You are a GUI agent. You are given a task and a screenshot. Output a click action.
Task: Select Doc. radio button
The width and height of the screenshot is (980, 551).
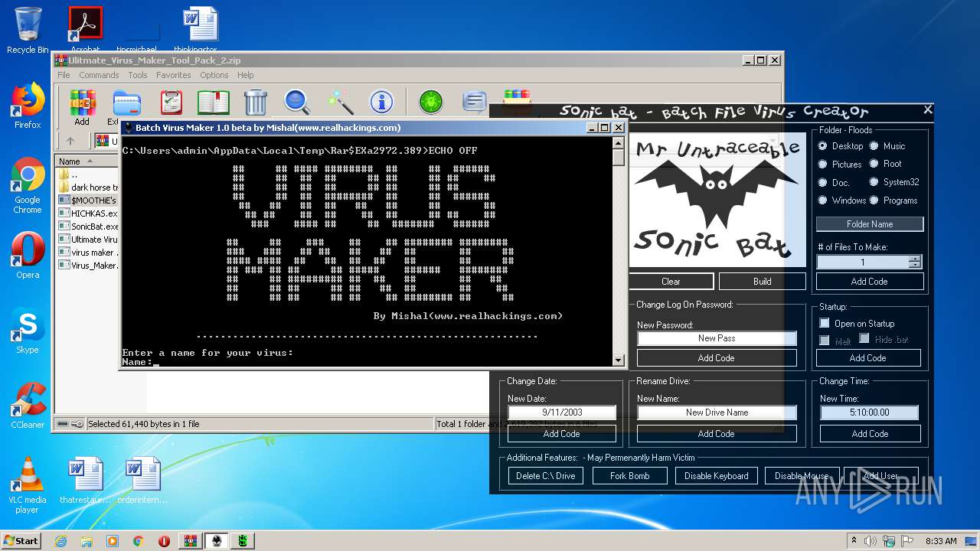click(823, 182)
